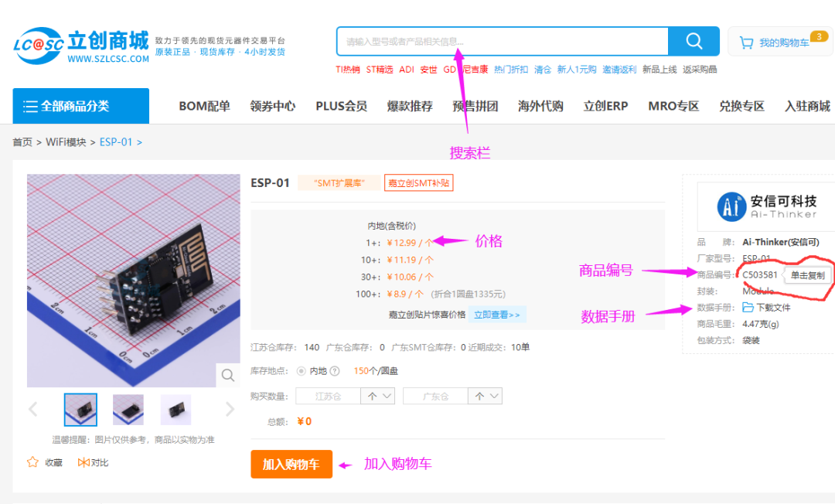Open the BOM配单 menu item
This screenshot has width=835, height=504.
pos(204,107)
